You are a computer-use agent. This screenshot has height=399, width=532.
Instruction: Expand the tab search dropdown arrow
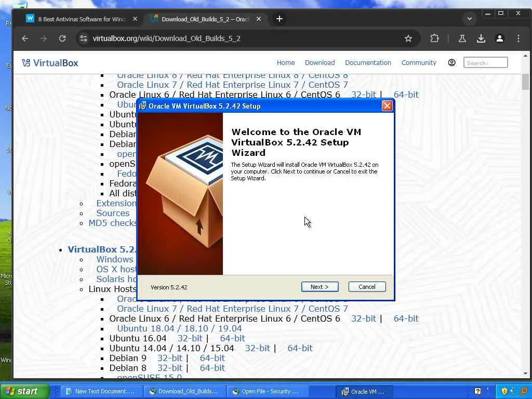click(x=470, y=19)
